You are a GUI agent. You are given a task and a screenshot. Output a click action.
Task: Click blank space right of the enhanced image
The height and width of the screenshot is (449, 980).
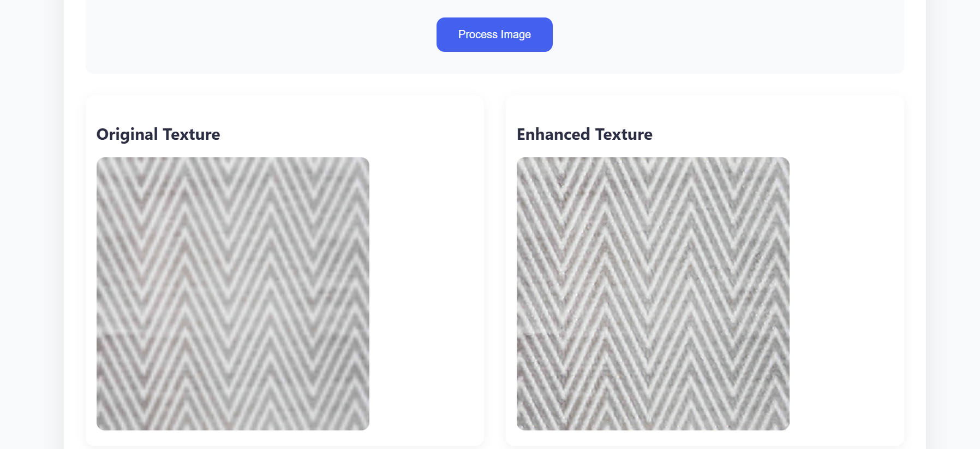[x=846, y=294]
